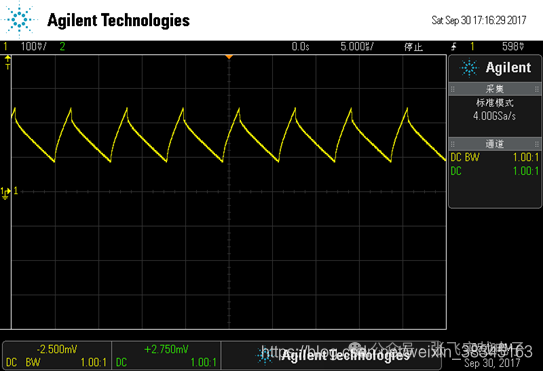Click the Agilent Technologies starburst logo at top
The image size is (543, 371).
[20, 19]
